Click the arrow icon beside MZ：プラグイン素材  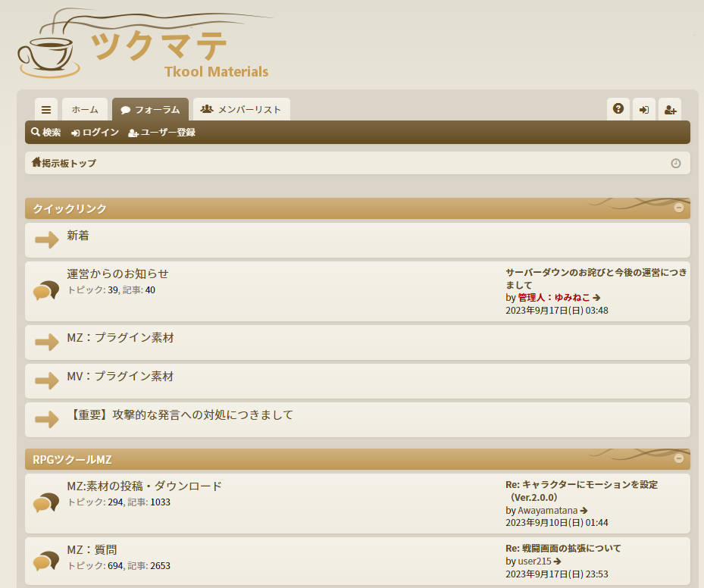pyautogui.click(x=47, y=342)
